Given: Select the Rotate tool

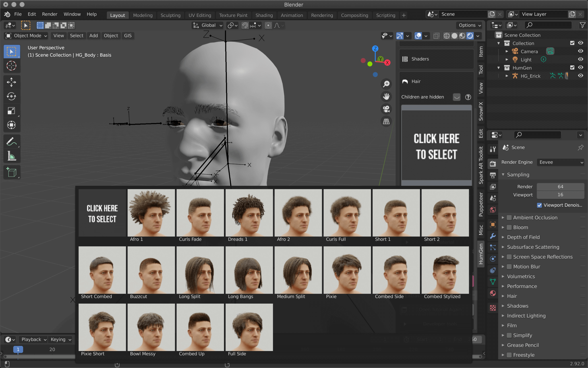Looking at the screenshot, I should (11, 97).
